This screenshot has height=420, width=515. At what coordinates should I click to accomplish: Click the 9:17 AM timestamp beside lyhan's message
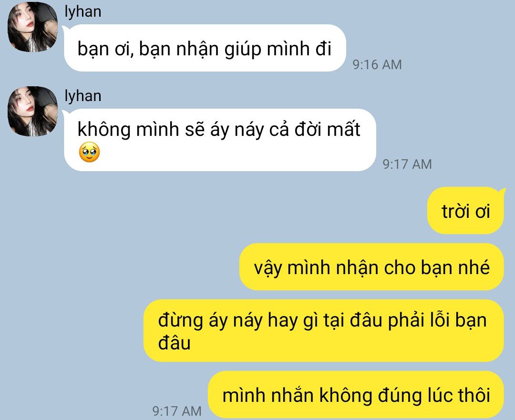click(407, 164)
